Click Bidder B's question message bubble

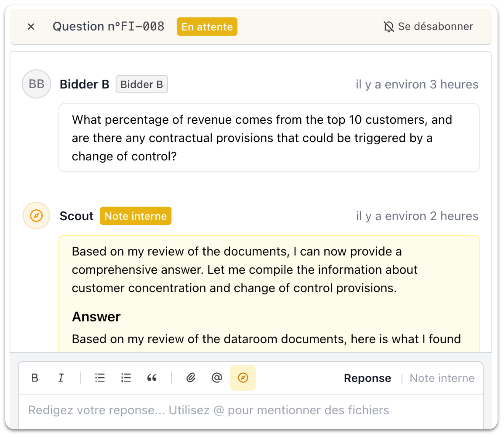269,138
